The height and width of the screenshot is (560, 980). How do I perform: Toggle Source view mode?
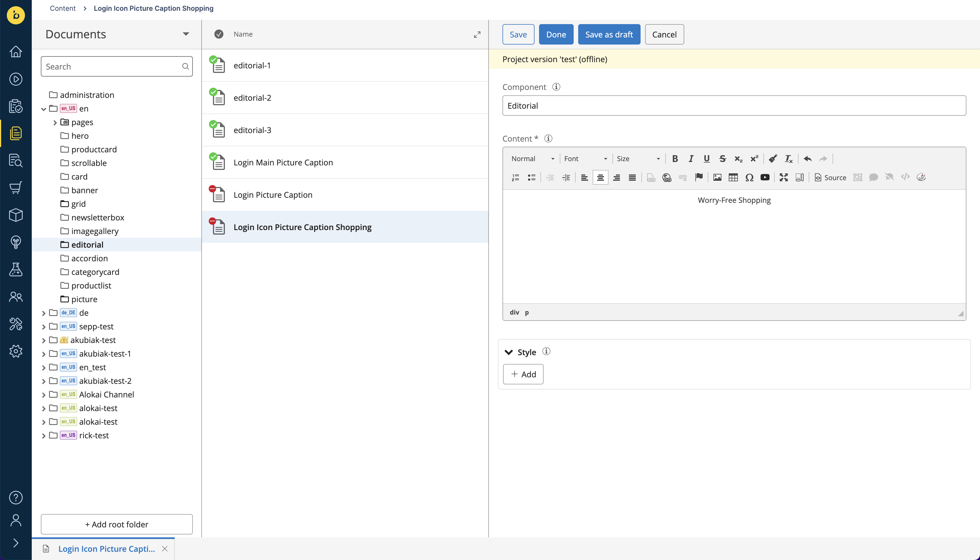coord(830,177)
